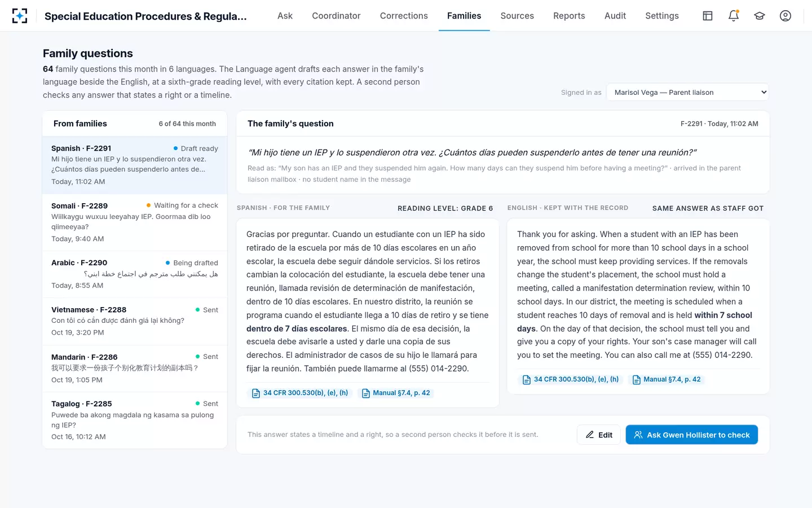Open the Arabic F-2290 question
812x508 pixels.
point(135,274)
